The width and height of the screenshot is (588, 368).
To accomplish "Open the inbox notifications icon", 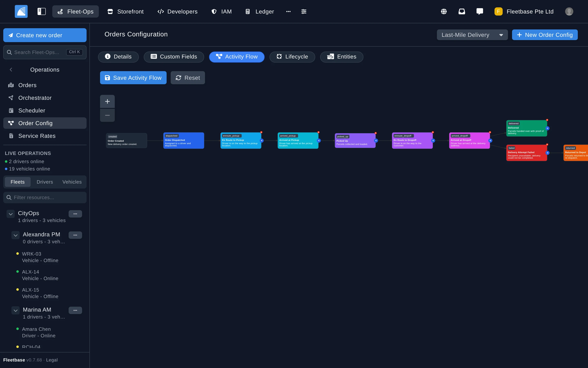I will (x=462, y=11).
